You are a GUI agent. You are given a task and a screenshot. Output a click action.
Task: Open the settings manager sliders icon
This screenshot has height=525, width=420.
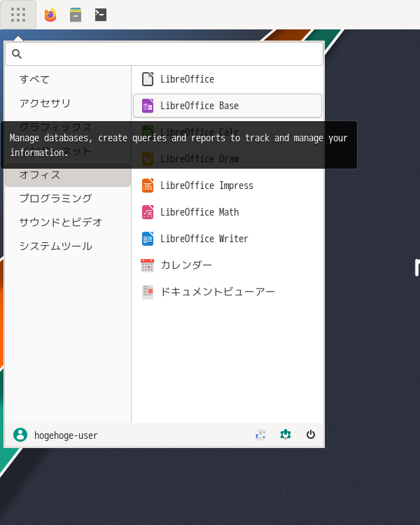[260, 435]
